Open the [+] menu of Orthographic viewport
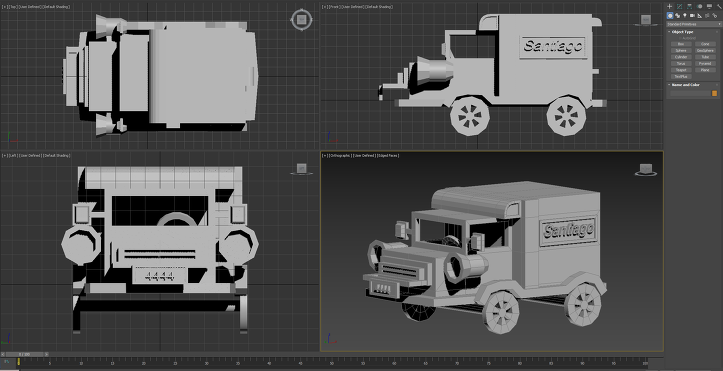 [325, 156]
